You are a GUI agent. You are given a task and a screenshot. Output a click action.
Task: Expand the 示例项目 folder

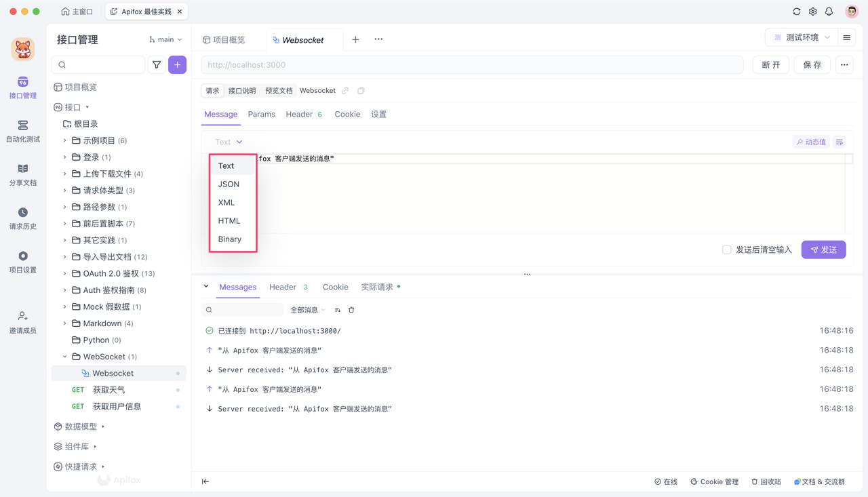coord(99,140)
